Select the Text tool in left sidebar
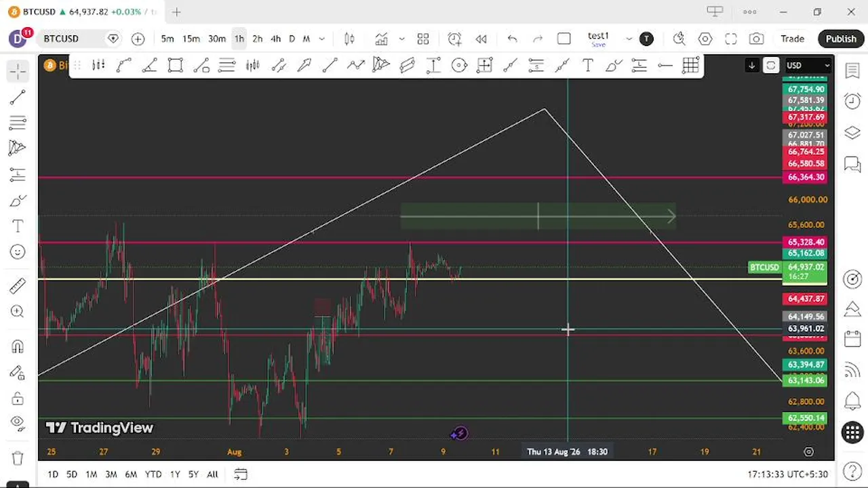 coord(18,226)
